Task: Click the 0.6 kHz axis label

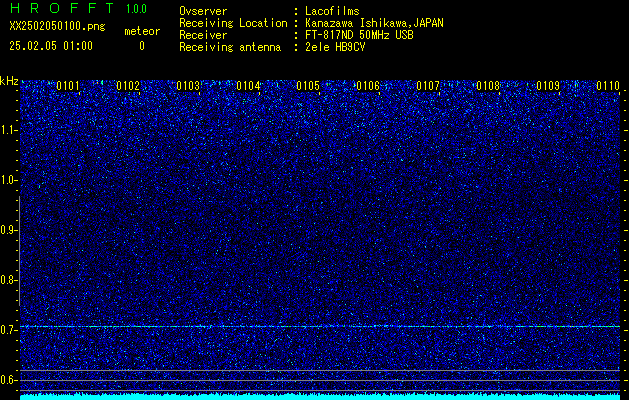Action: pyautogui.click(x=8, y=380)
